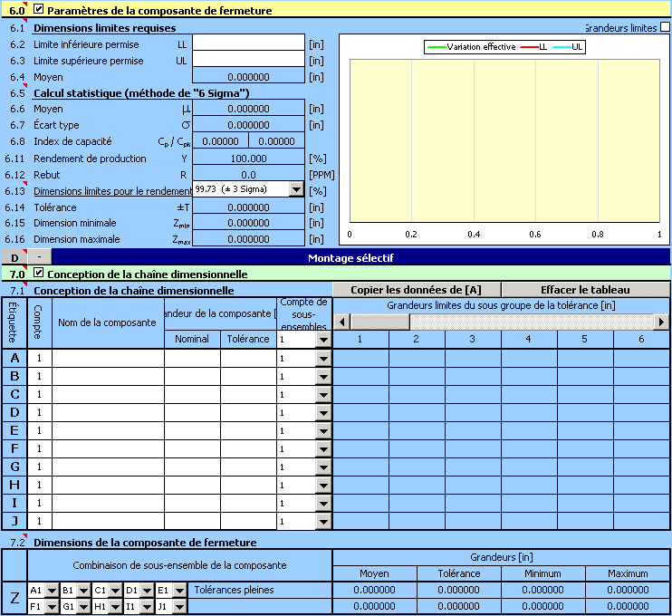The width and height of the screenshot is (672, 616).
Task: Click the Variation effective legend entry
Action: coord(472,47)
